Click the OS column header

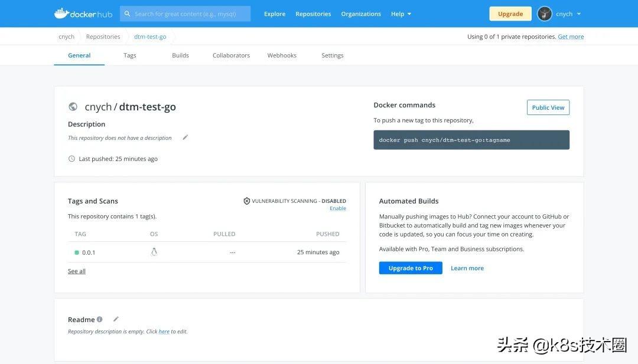coord(154,234)
